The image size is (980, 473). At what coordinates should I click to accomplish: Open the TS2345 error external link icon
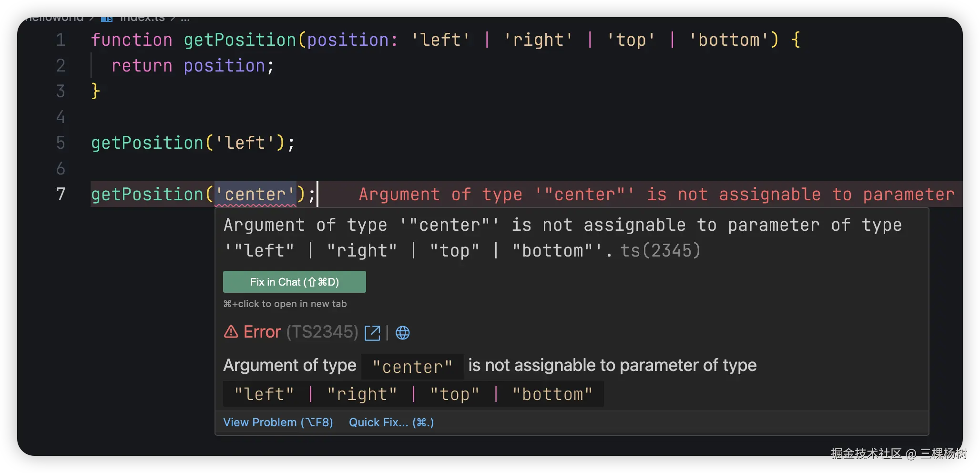tap(372, 333)
